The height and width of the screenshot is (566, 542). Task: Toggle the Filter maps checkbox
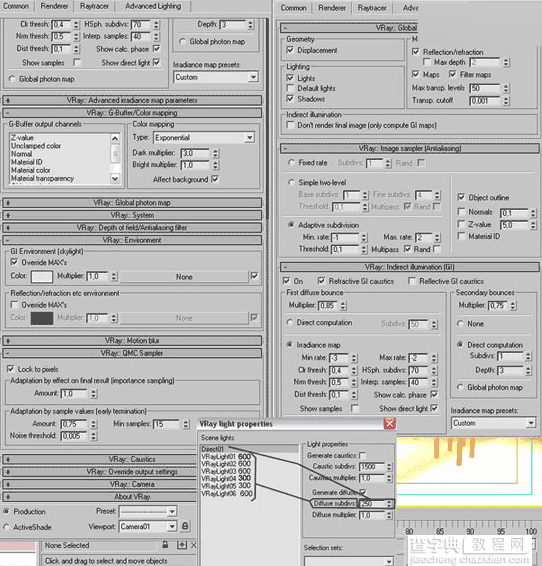point(453,74)
